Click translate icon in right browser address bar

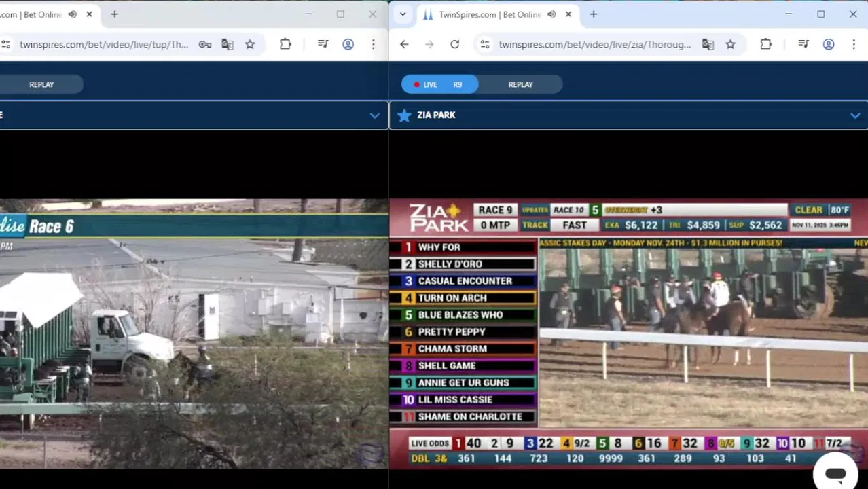point(708,45)
